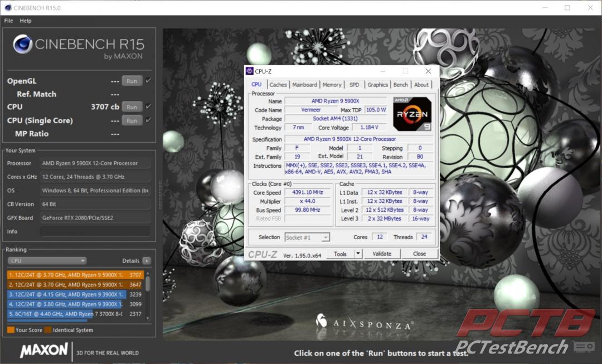Switch to the Caches tab in CPU-Z

pos(278,85)
